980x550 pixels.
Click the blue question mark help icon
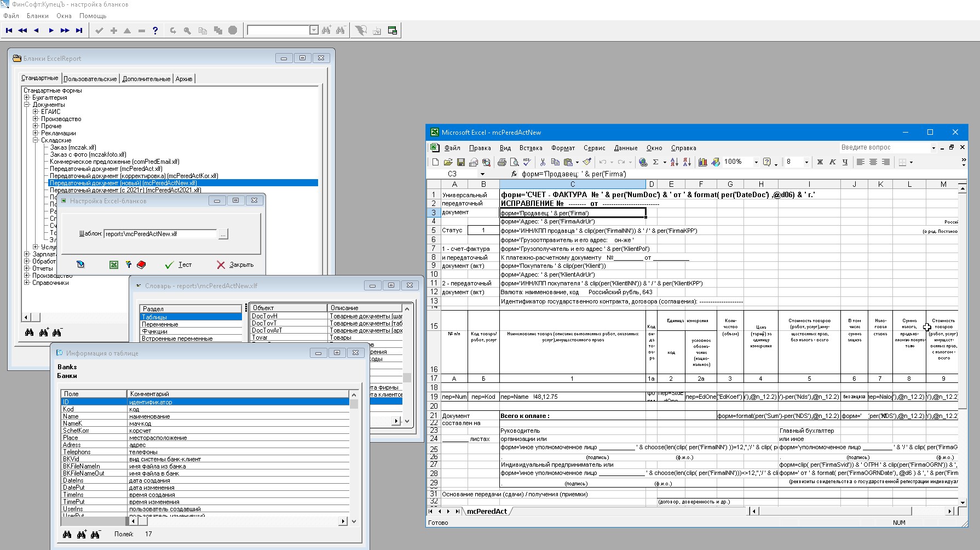tap(155, 31)
